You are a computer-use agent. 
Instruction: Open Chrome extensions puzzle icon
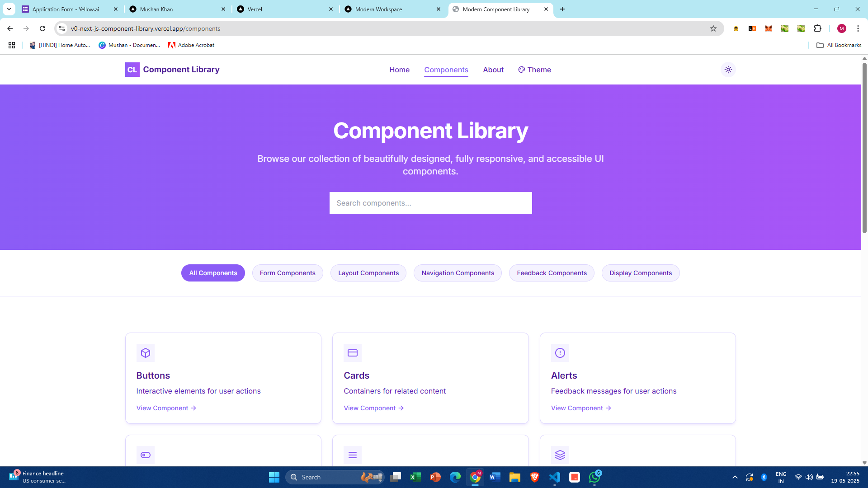(x=817, y=28)
